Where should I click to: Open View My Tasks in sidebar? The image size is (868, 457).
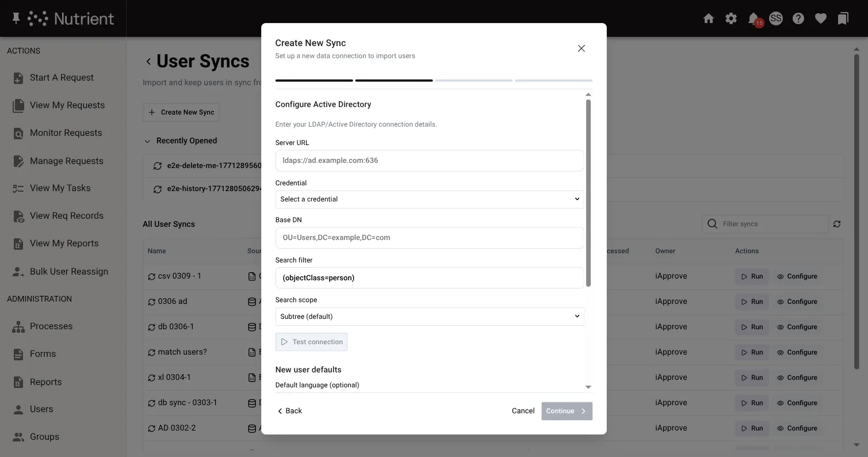pyautogui.click(x=60, y=188)
